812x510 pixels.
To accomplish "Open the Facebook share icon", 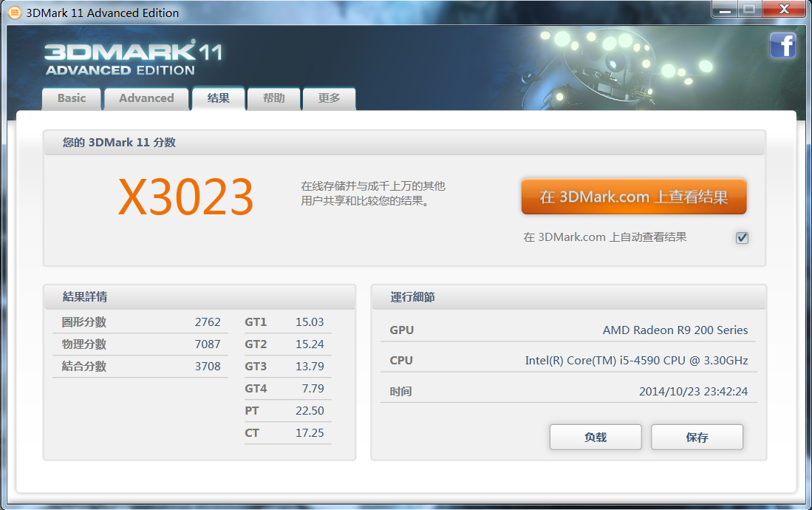I will [782, 46].
